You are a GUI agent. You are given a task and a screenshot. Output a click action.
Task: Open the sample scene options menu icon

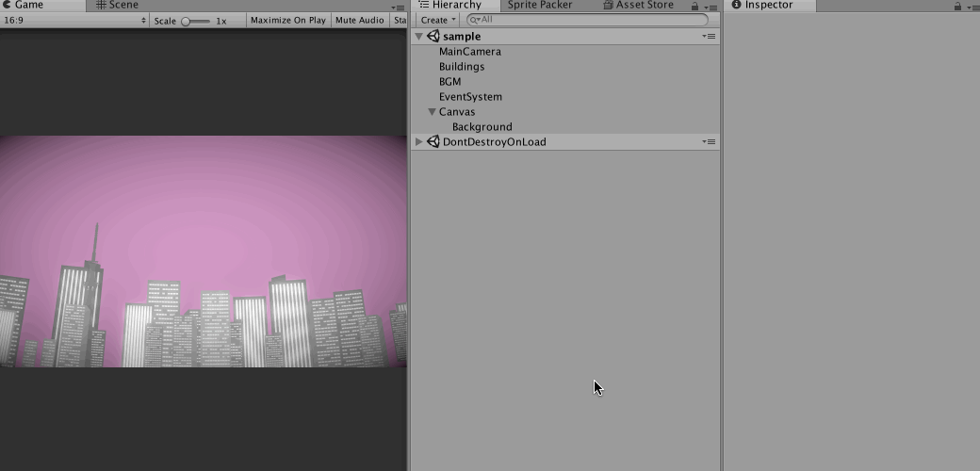coord(709,37)
